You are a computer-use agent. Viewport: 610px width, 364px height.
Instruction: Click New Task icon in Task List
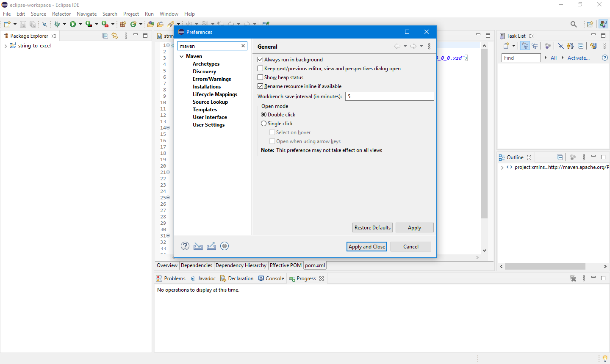pos(506,46)
